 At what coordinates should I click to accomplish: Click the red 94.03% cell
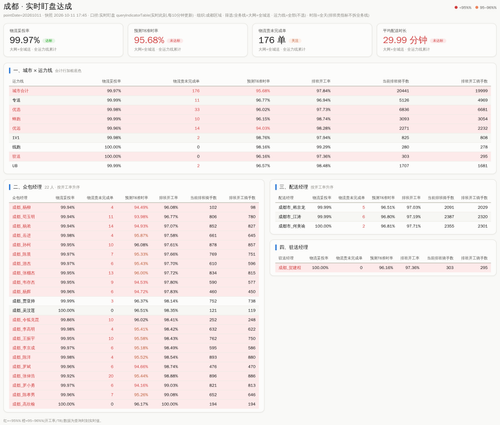[263, 128]
